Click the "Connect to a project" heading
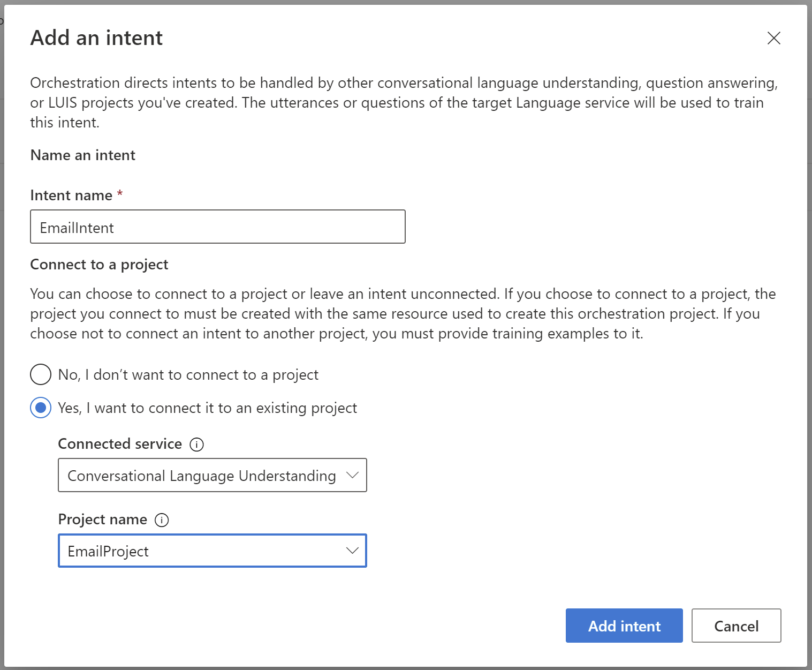 point(99,265)
